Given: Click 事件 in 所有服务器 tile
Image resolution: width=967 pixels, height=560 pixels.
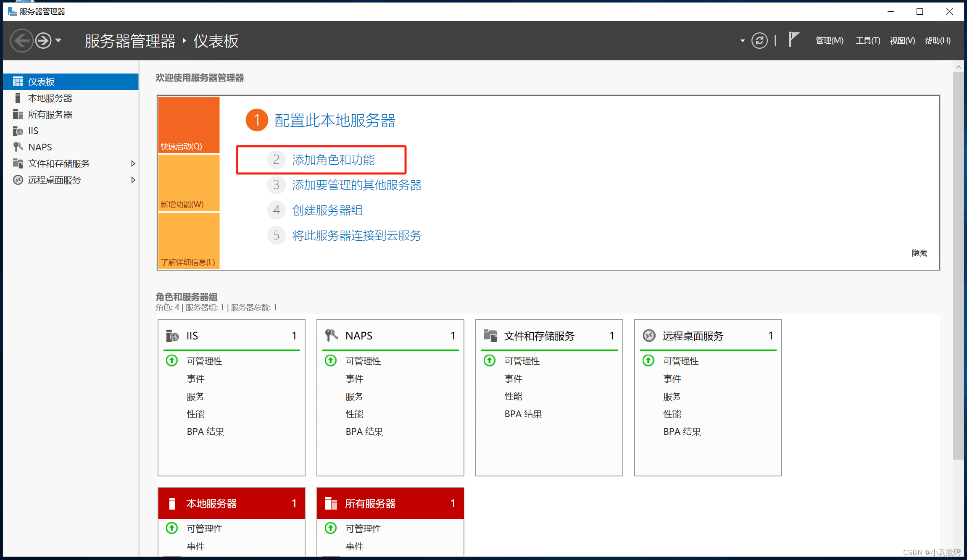Looking at the screenshot, I should [x=354, y=546].
